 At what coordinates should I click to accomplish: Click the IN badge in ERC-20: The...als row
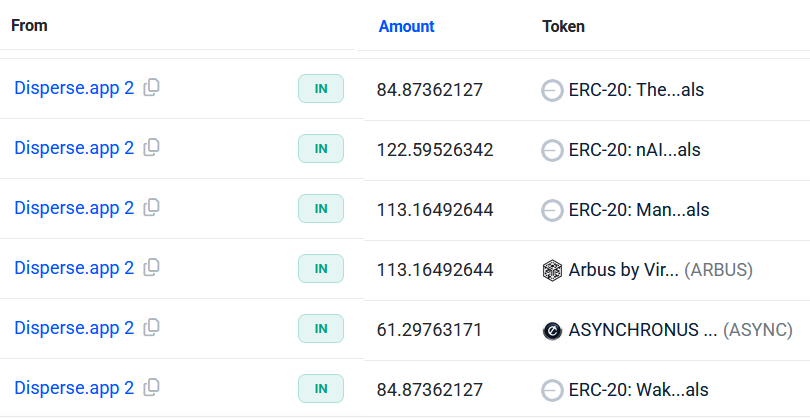tap(321, 89)
